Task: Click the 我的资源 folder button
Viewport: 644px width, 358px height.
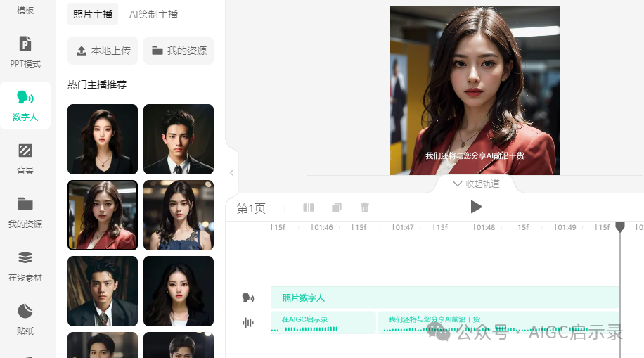Action: (x=179, y=51)
